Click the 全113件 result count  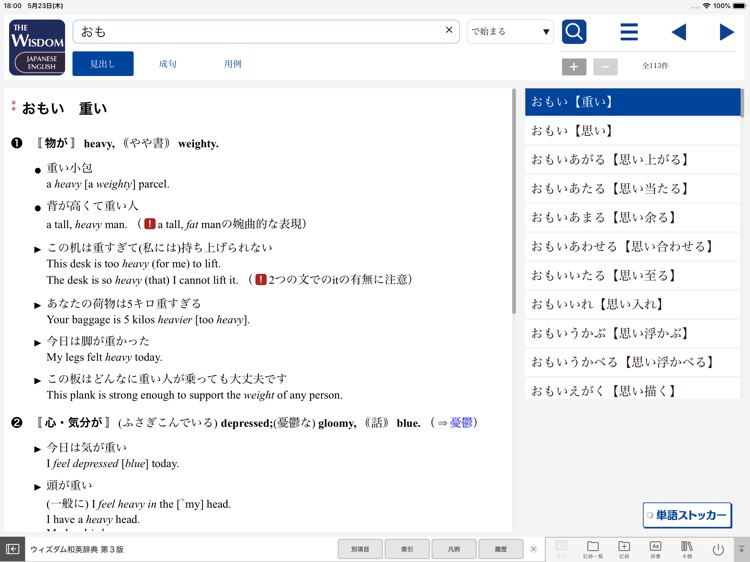pyautogui.click(x=655, y=66)
